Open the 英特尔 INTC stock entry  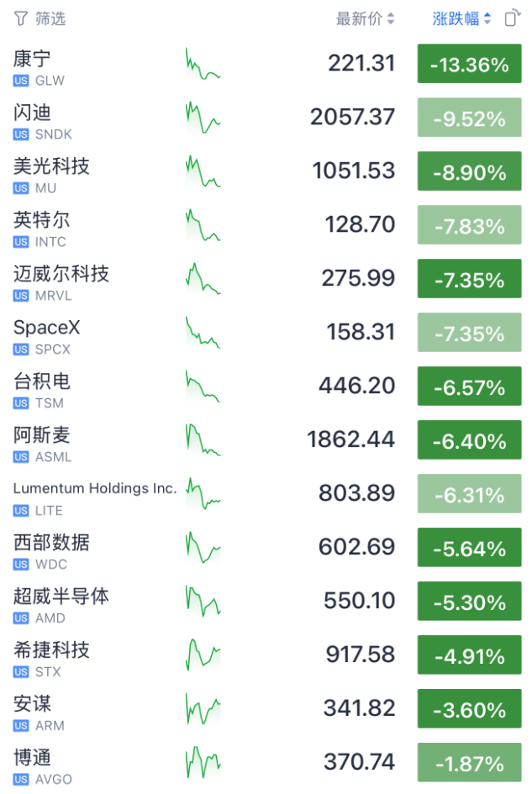point(266,225)
